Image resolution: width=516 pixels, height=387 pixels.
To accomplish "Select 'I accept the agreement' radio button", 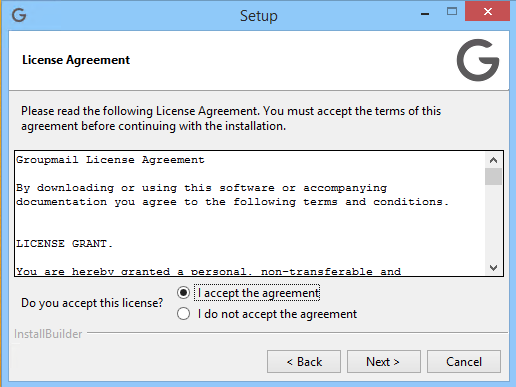I will coord(183,293).
